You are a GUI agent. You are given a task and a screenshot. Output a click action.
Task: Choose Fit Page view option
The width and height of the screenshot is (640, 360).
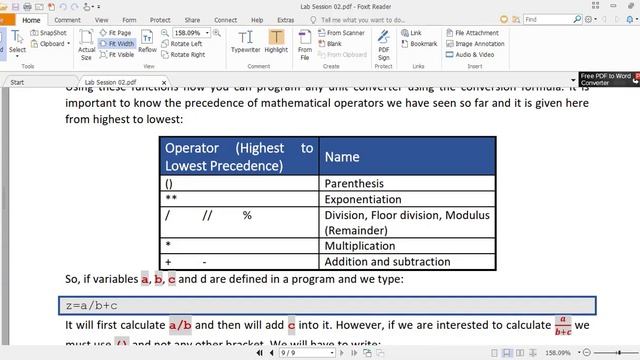click(116, 33)
